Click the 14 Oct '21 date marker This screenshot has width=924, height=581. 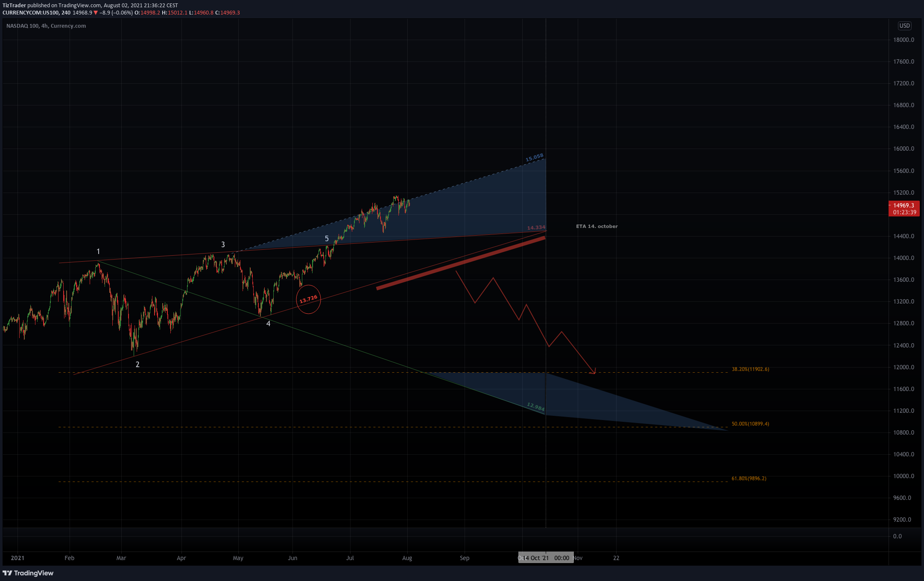[x=546, y=558]
